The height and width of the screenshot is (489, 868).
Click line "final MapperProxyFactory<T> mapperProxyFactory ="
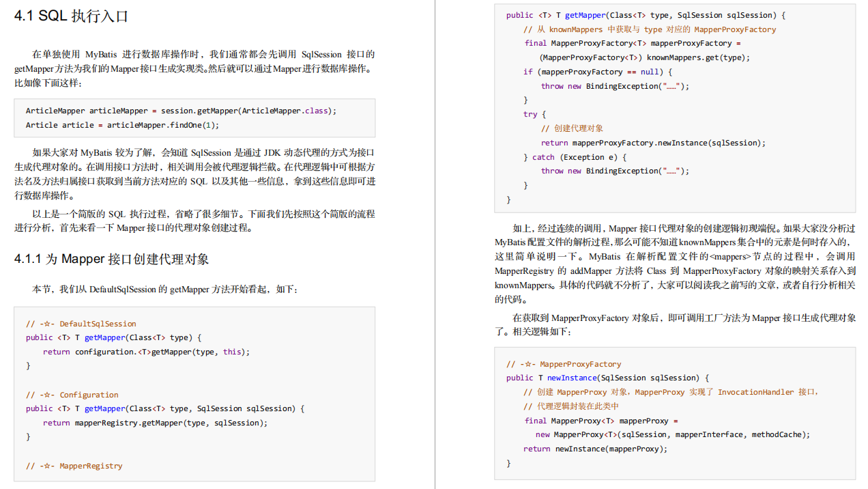click(x=633, y=43)
